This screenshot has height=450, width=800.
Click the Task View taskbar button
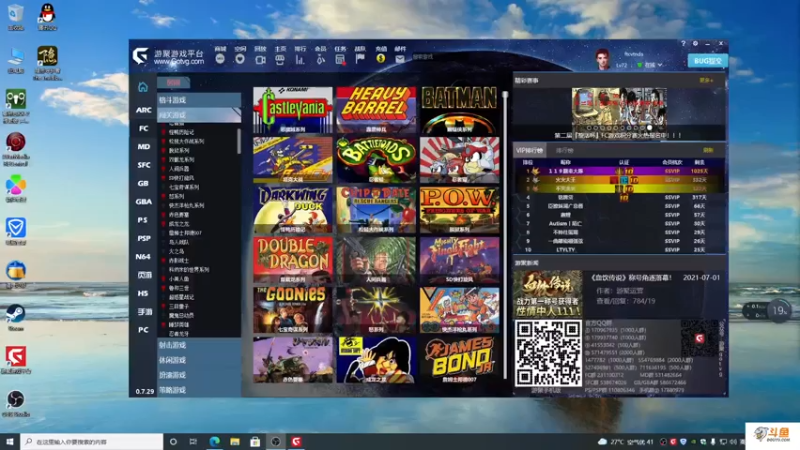click(193, 441)
